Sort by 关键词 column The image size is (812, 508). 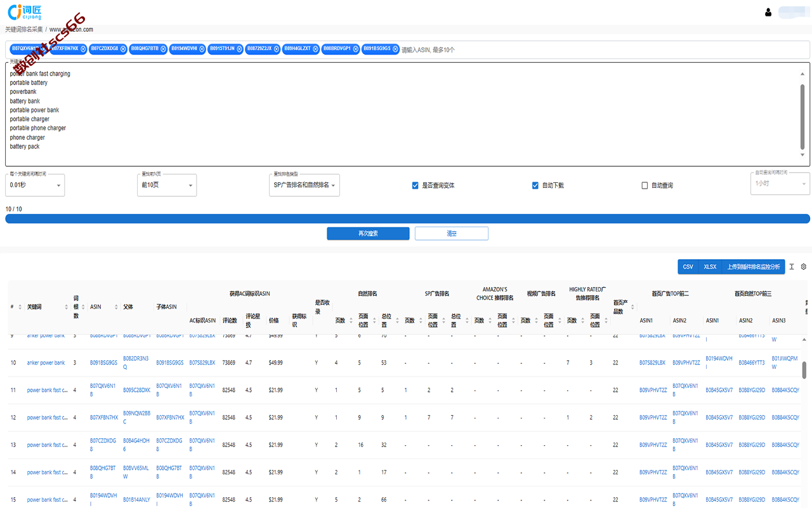click(x=67, y=307)
